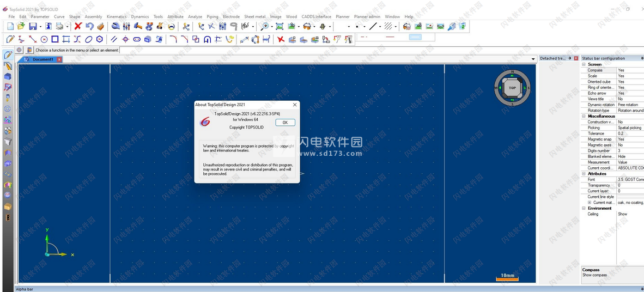This screenshot has height=292, width=644.
Task: Click the red X delete icon in top toolbar
Action: click(x=78, y=26)
